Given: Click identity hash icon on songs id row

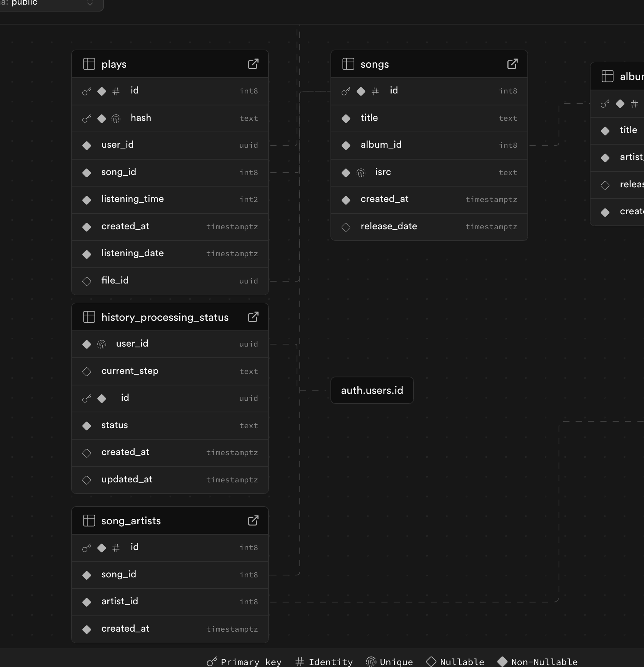Looking at the screenshot, I should [x=375, y=91].
